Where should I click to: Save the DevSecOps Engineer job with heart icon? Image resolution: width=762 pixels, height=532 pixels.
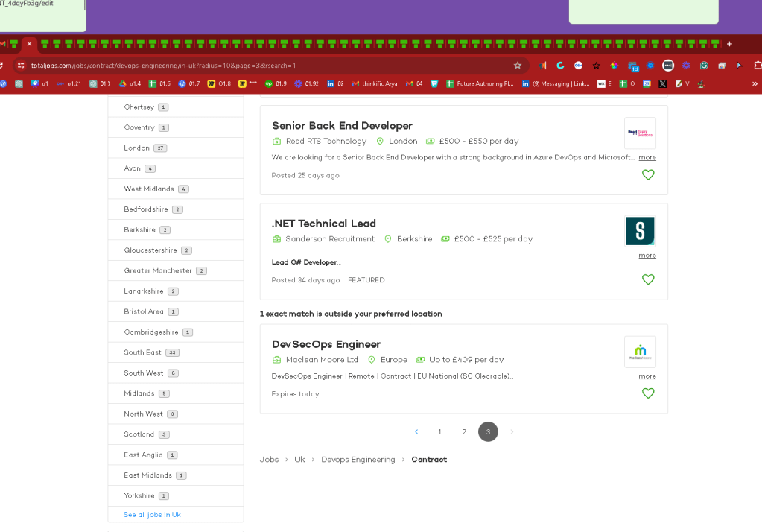(648, 393)
